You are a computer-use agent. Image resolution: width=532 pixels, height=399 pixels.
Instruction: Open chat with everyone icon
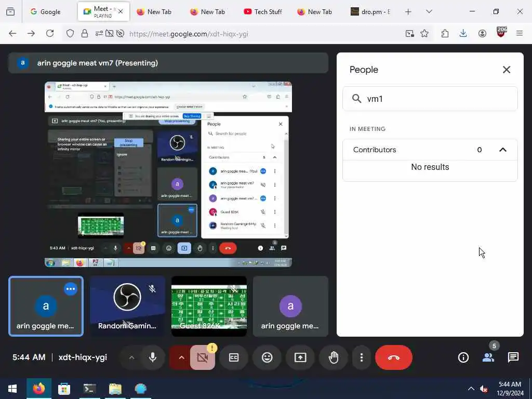coord(513,357)
